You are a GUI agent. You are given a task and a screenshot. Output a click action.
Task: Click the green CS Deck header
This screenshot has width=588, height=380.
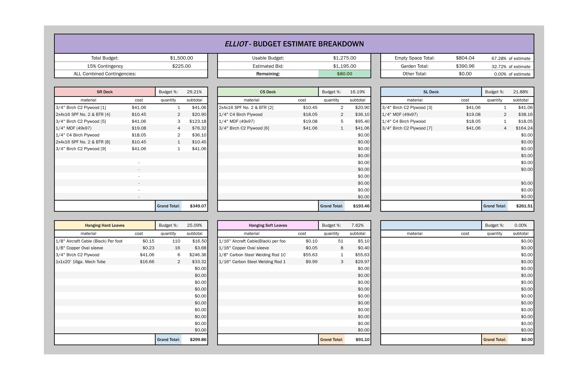(x=268, y=92)
